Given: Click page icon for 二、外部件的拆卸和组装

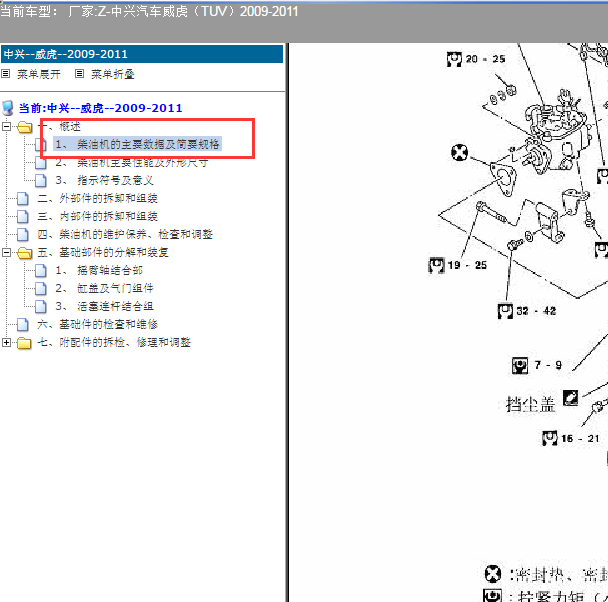Looking at the screenshot, I should click(x=23, y=198).
